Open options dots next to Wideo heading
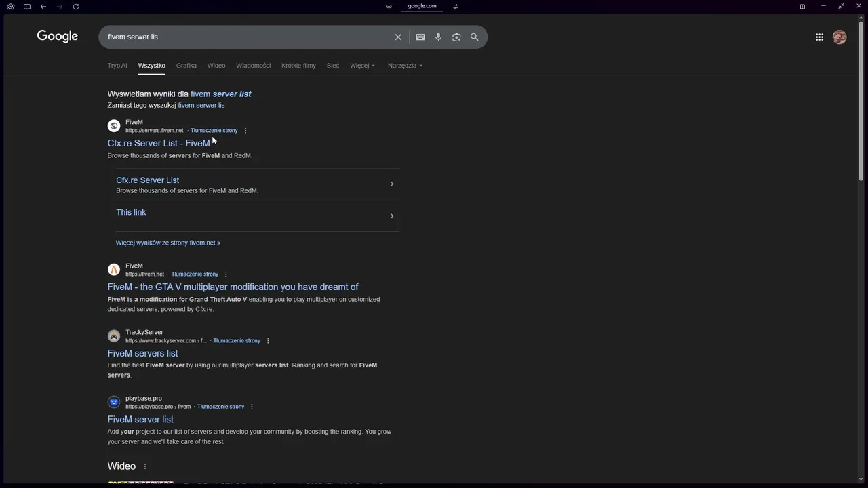 click(144, 466)
